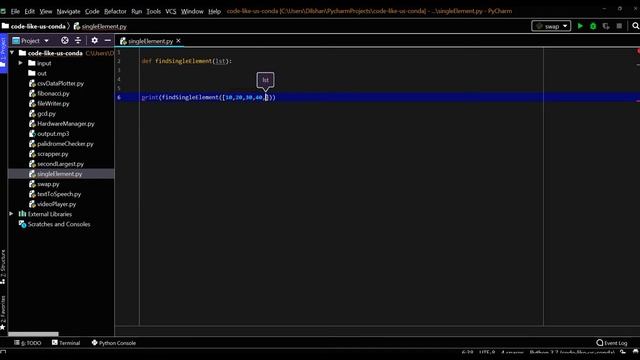Image resolution: width=640 pixels, height=360 pixels.
Task: Place cursor on findSingleElement definition line
Action: 187,61
